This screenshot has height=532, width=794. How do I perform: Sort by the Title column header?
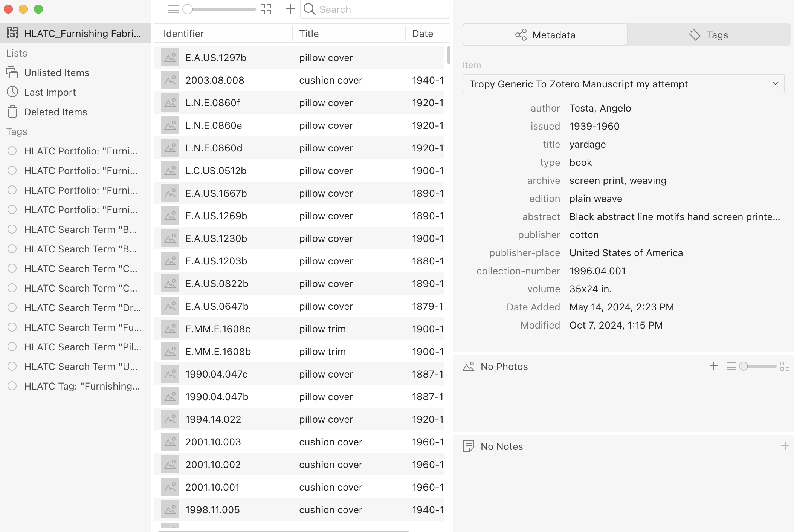point(349,34)
